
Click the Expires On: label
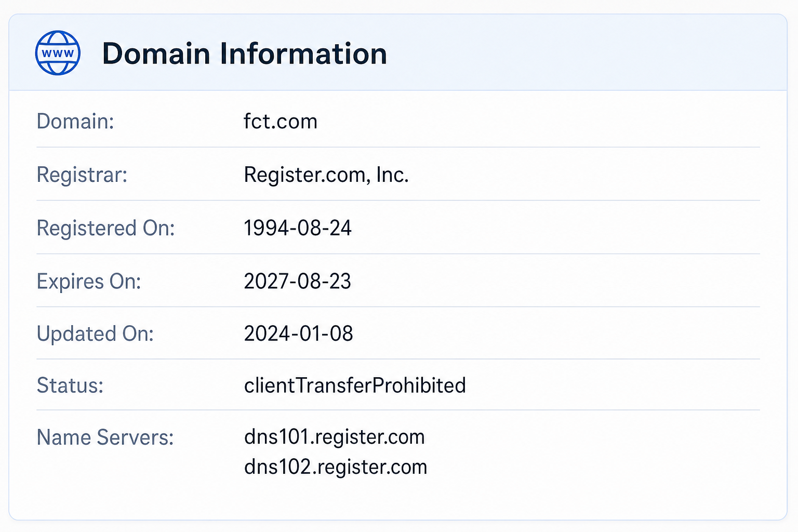89,282
